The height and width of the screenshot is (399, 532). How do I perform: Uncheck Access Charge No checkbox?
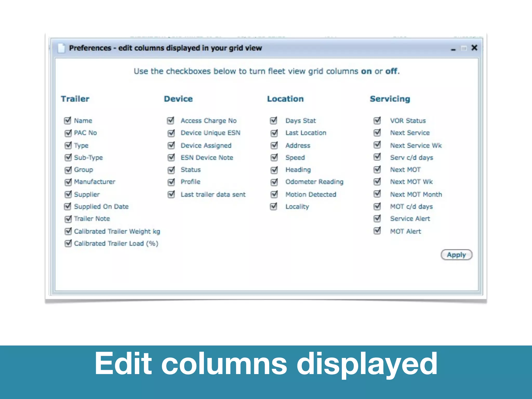click(x=171, y=121)
